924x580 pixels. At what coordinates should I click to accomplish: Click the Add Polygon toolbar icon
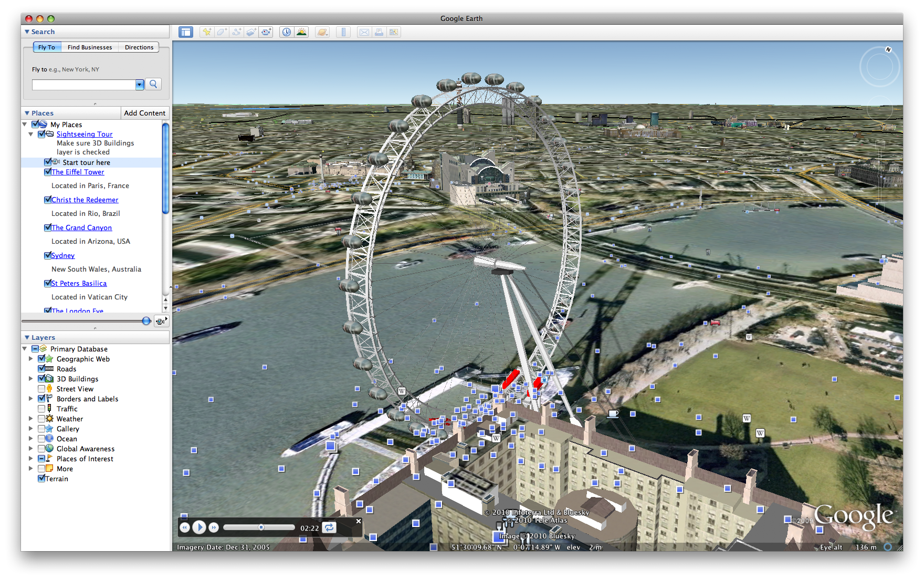(222, 32)
